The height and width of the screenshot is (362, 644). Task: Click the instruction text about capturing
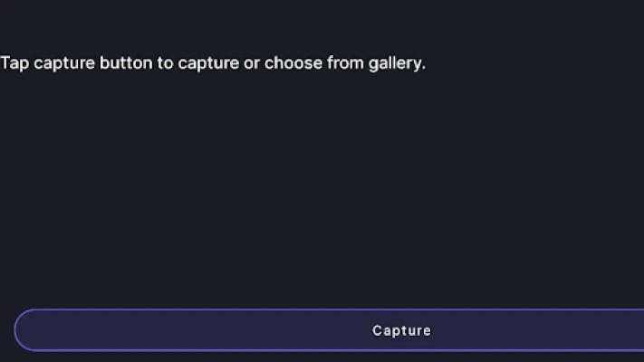coord(212,63)
